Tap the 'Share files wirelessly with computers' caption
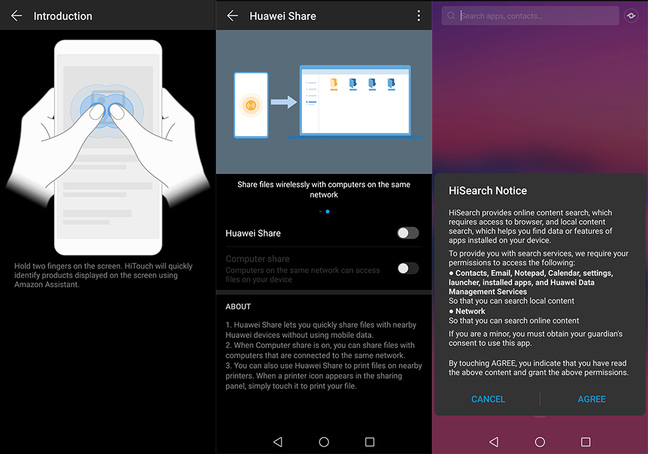The width and height of the screenshot is (648, 454). coord(324,190)
